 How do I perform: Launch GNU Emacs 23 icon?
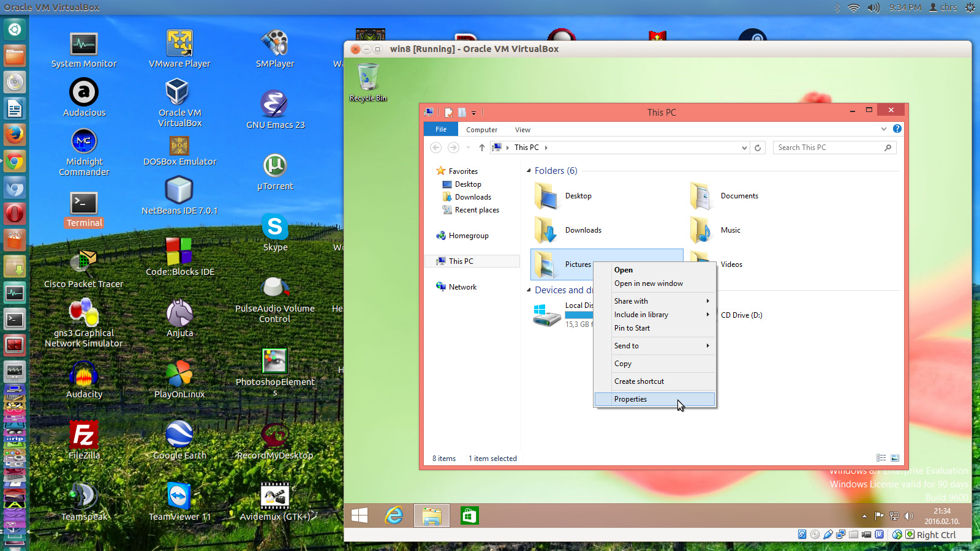(x=275, y=110)
